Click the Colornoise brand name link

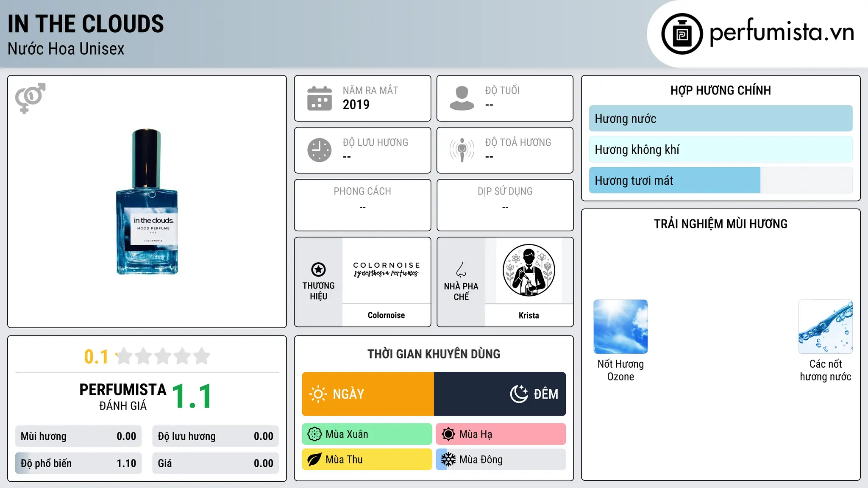point(386,315)
